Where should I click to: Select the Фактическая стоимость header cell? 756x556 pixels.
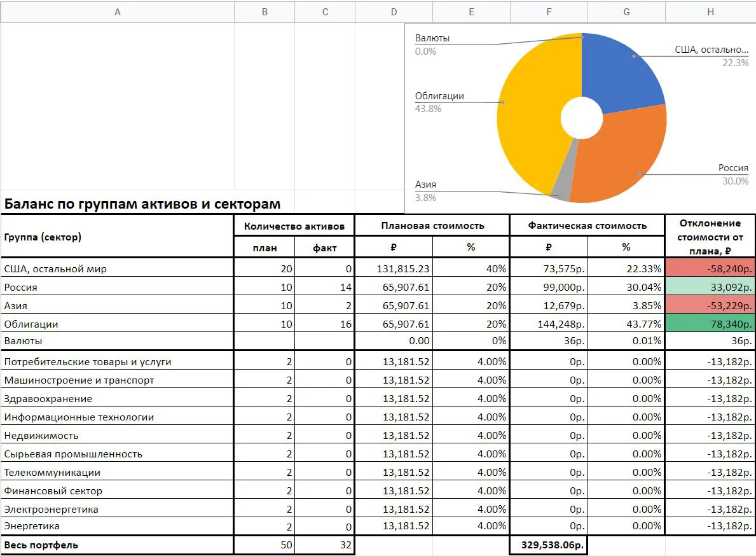point(587,226)
